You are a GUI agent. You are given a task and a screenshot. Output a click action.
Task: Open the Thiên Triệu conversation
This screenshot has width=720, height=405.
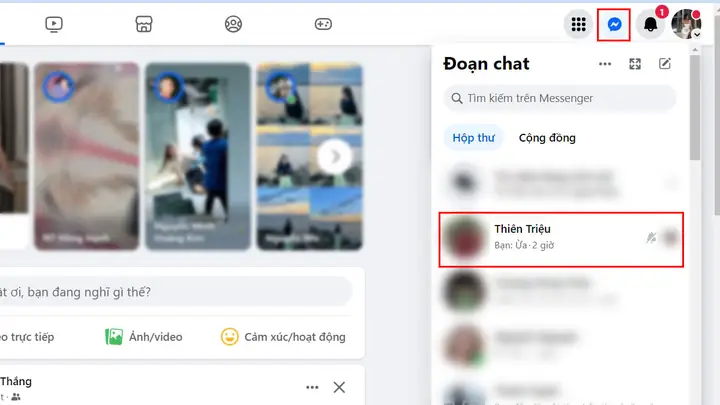pos(561,239)
